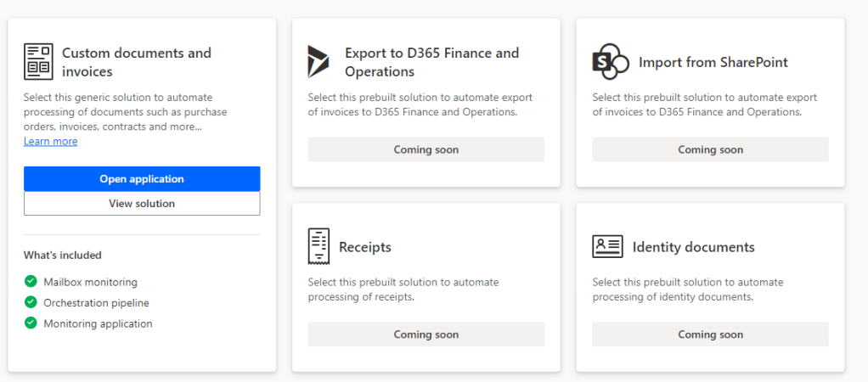Viewport: 868px width, 382px height.
Task: Click the Receipts icon
Action: tap(318, 246)
